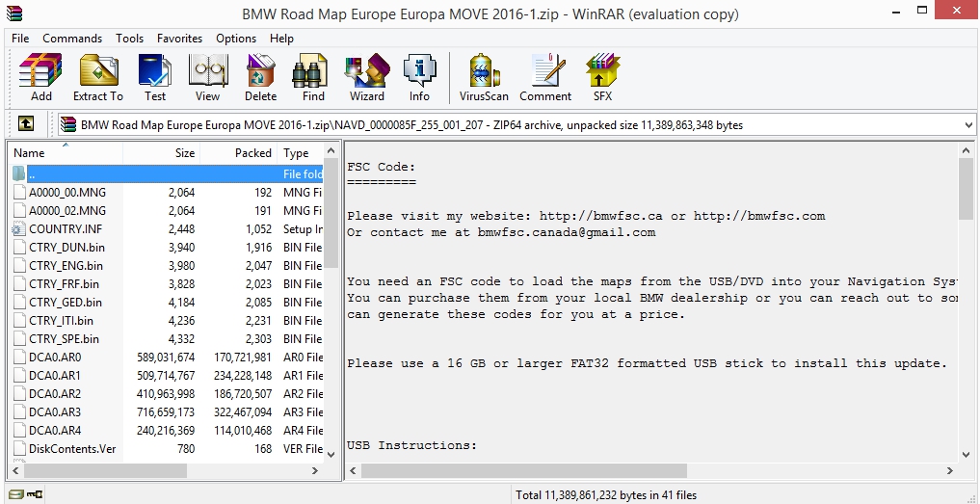Select file DiskContents.Ver
The image size is (980, 504).
point(72,448)
